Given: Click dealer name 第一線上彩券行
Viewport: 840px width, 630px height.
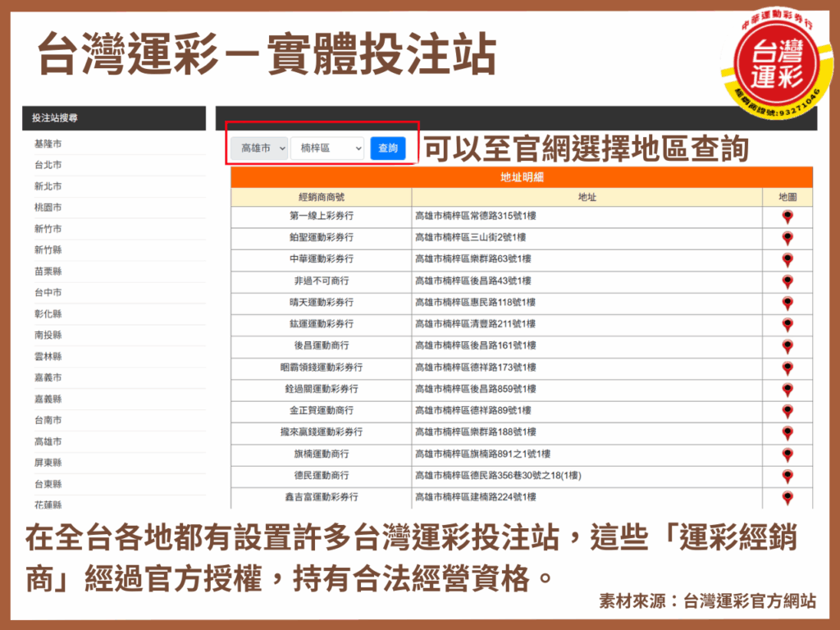Looking at the screenshot, I should (x=322, y=216).
